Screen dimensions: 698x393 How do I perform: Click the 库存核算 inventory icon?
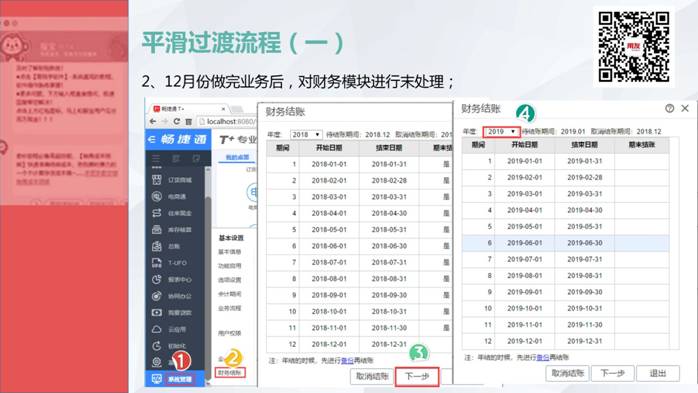tap(157, 229)
